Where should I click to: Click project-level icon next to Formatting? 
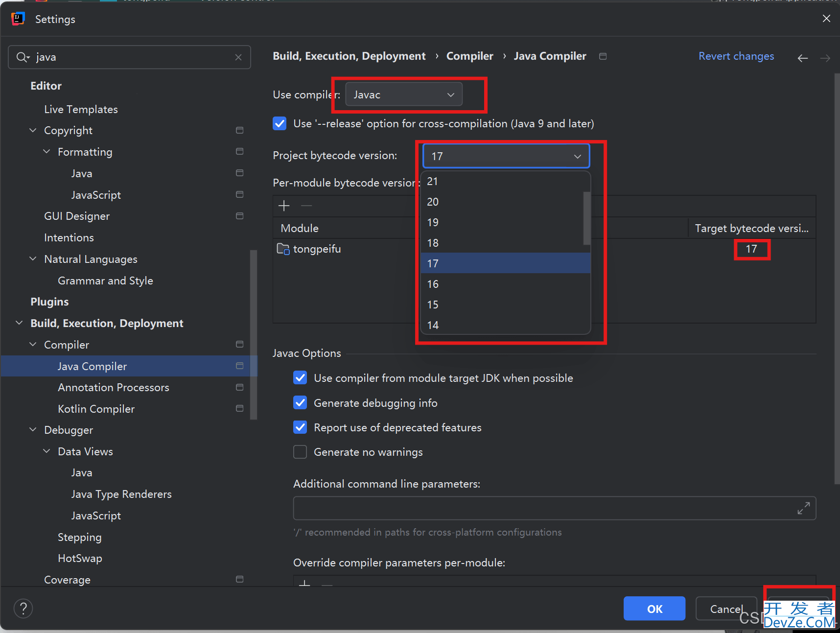[x=239, y=151]
